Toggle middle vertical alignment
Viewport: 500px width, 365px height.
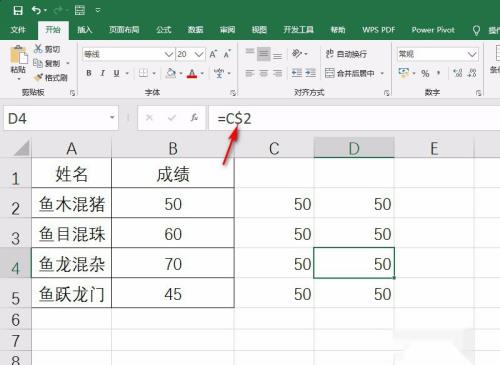point(263,54)
